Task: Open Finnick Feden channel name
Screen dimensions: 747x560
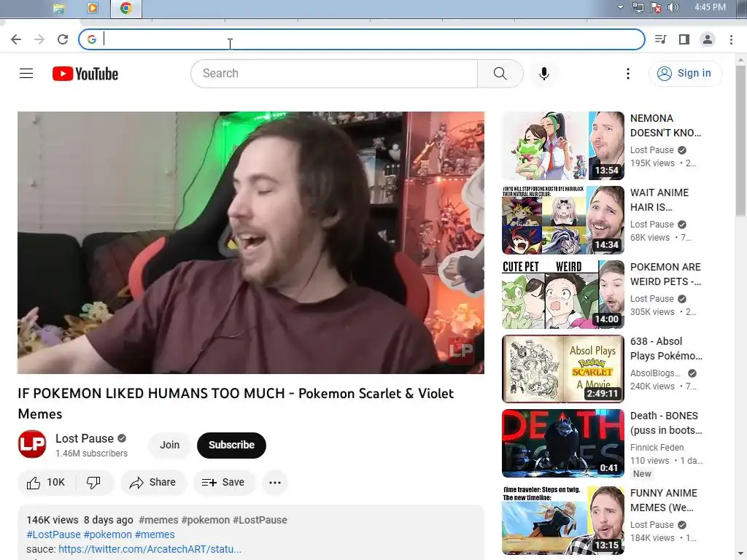Action: [657, 448]
